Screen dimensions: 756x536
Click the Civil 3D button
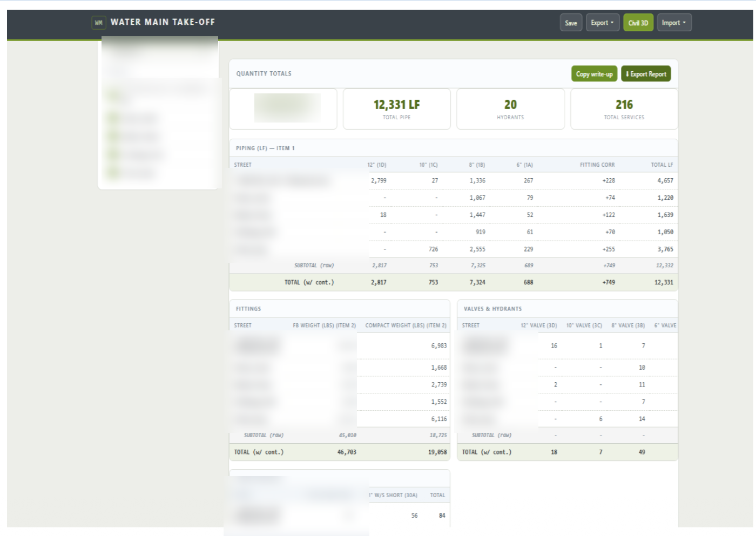tap(638, 23)
